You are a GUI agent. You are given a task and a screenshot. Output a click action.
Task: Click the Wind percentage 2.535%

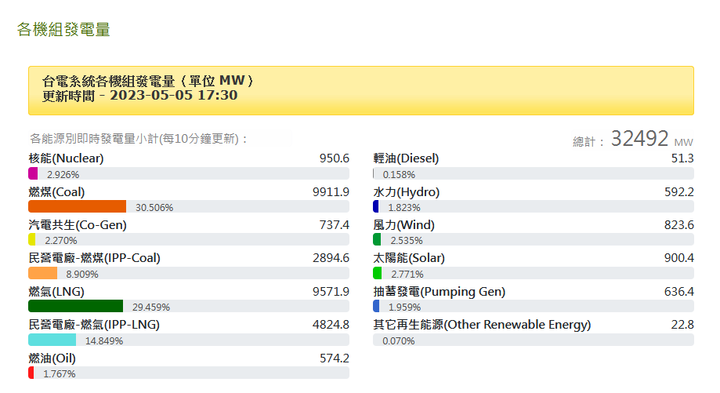coord(406,241)
